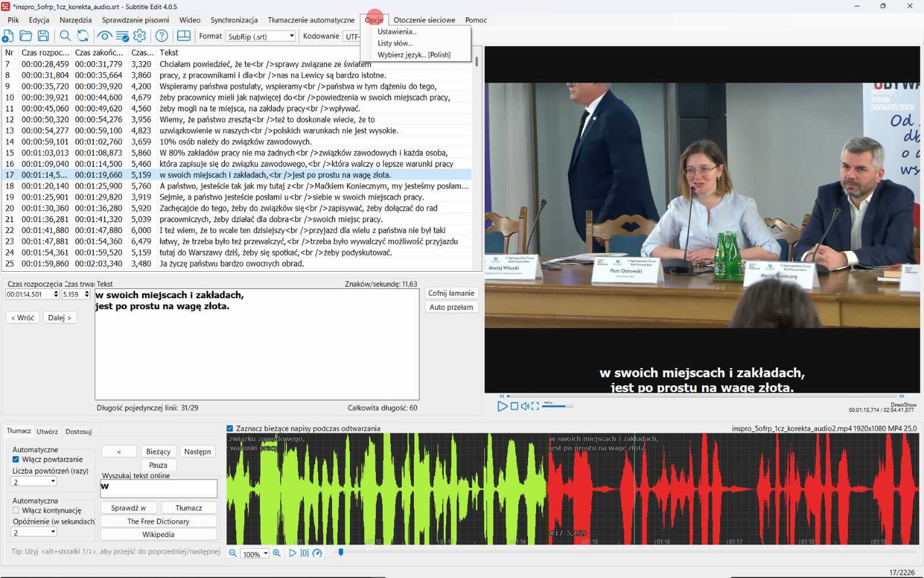This screenshot has width=924, height=578.
Task: Play the video in the player
Action: (502, 406)
